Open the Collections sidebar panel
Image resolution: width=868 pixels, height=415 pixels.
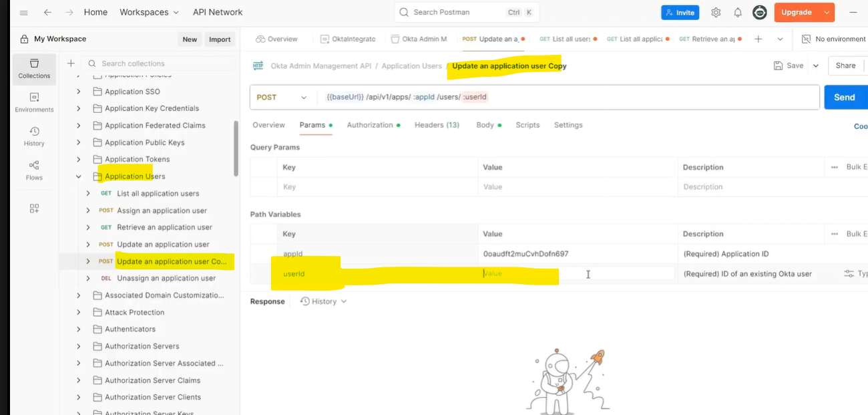coord(34,68)
